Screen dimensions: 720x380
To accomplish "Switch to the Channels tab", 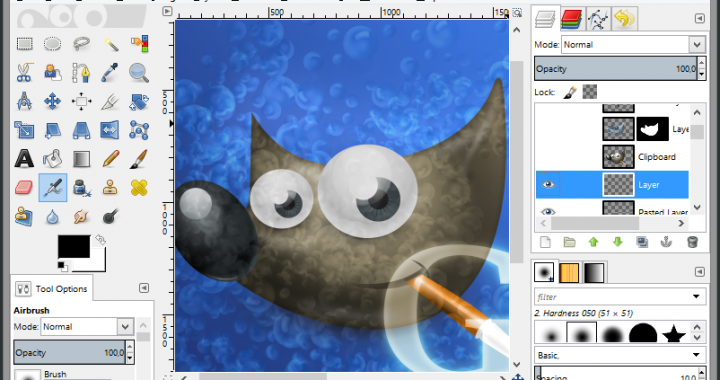I will click(x=572, y=19).
